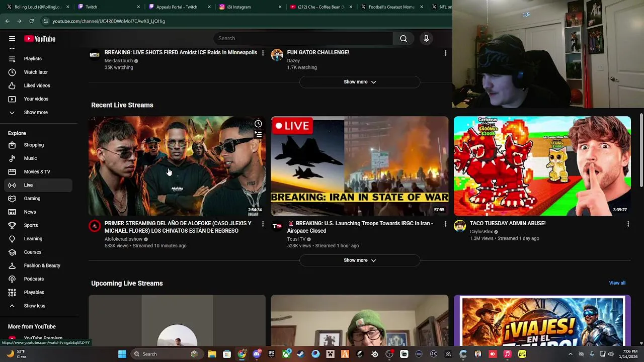Image resolution: width=644 pixels, height=362 pixels.
Task: Reload the page with browser refresh
Action: click(x=31, y=21)
